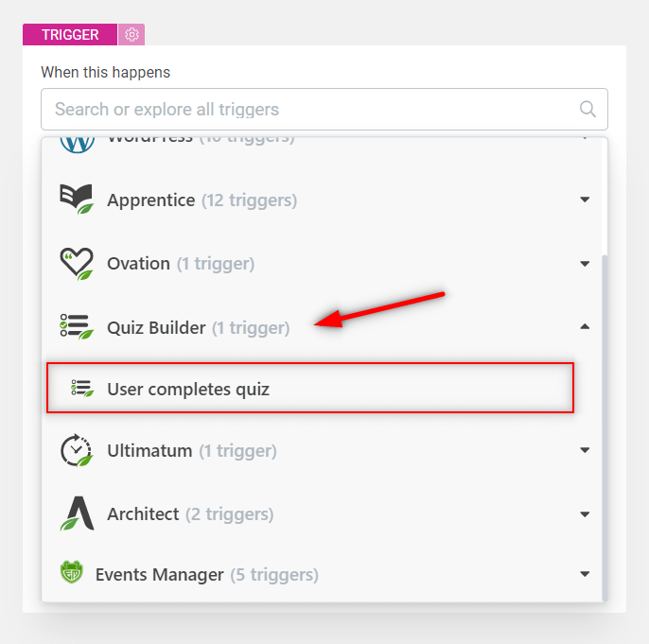
Task: Click the Ovation heart icon
Action: point(77,263)
